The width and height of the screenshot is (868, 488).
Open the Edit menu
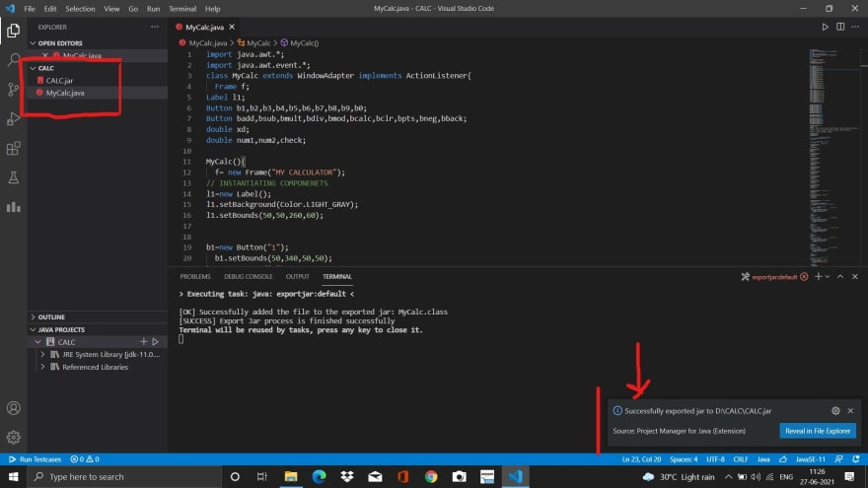click(x=50, y=9)
